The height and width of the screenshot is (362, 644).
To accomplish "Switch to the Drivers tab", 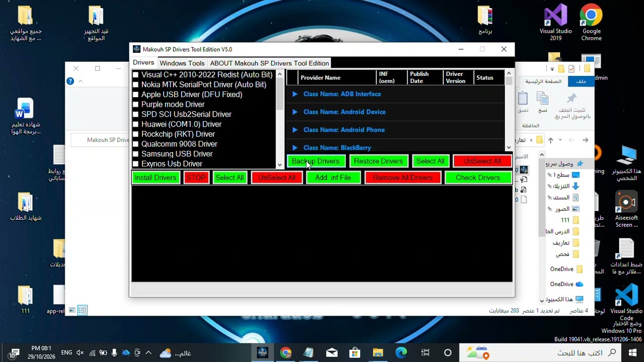I will tap(143, 63).
